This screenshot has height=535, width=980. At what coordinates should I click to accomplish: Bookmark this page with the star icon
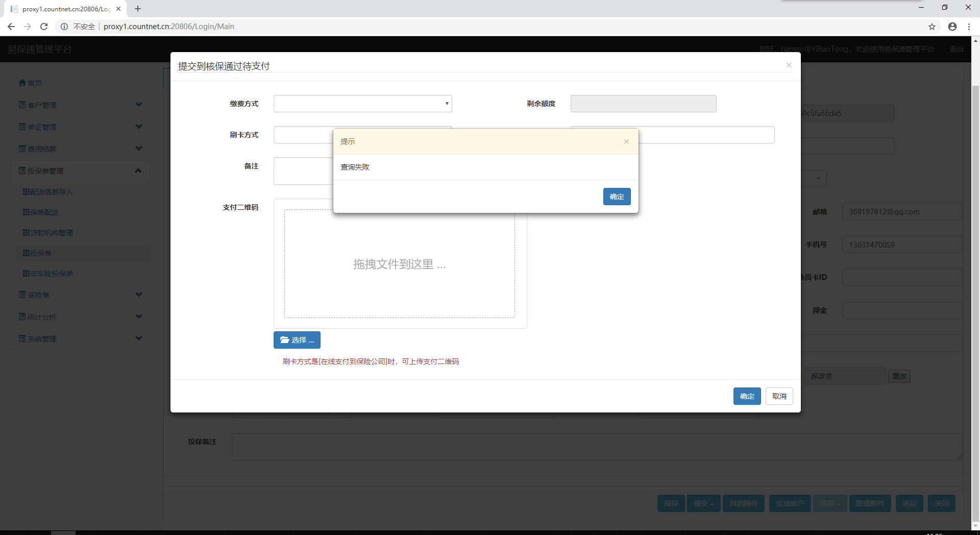click(932, 27)
